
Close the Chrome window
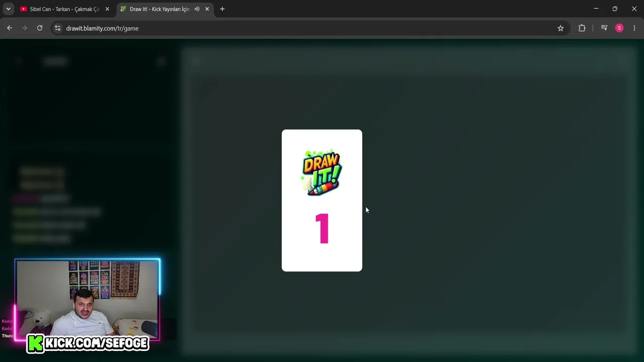click(x=634, y=9)
